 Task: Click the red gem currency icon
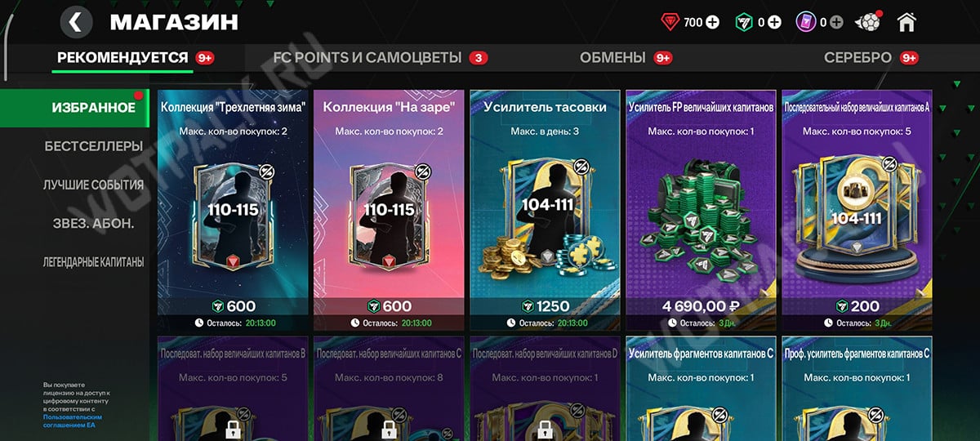[670, 23]
